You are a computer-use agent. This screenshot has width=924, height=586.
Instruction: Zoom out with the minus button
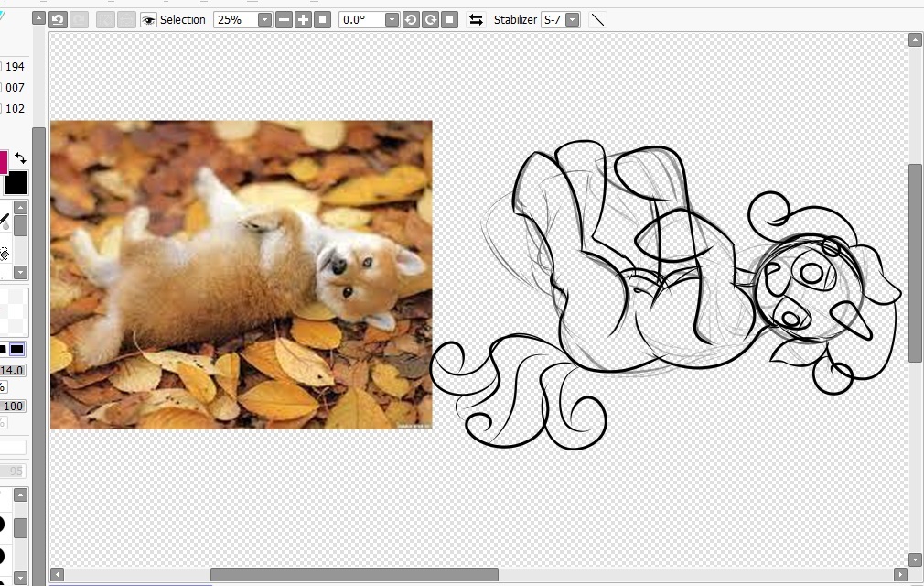point(285,19)
